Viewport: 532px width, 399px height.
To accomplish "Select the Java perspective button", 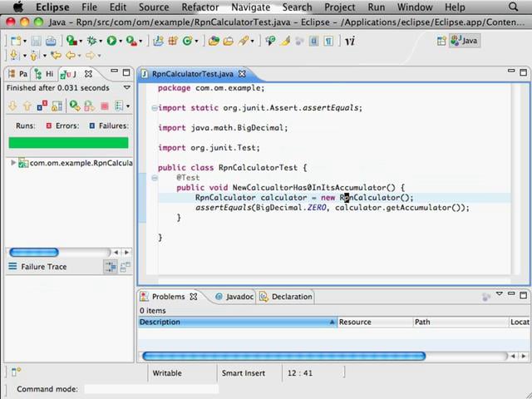I will tap(465, 41).
